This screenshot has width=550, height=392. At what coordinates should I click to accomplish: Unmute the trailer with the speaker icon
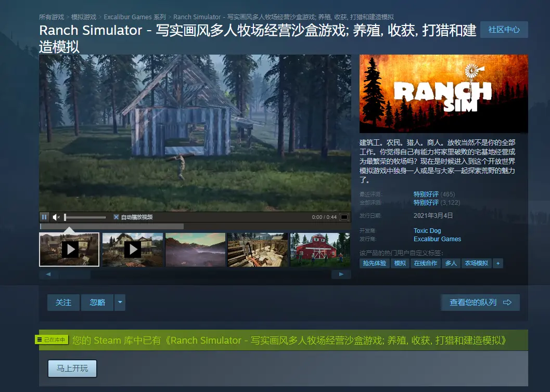[56, 217]
